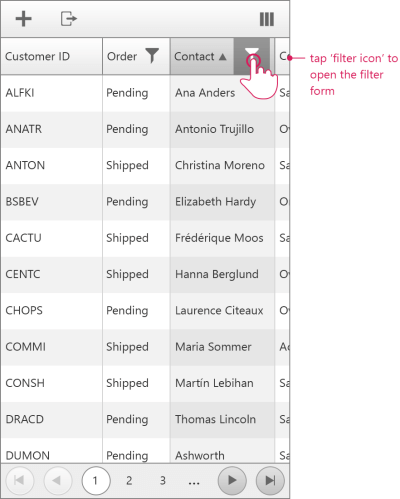
Task: Sort by the Order column header
Action: [122, 56]
